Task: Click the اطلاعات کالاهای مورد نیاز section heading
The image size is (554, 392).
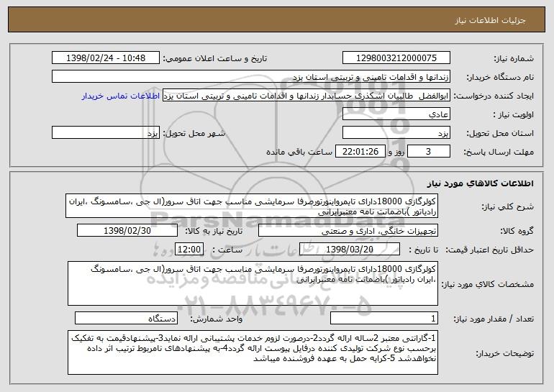Action: click(x=480, y=183)
